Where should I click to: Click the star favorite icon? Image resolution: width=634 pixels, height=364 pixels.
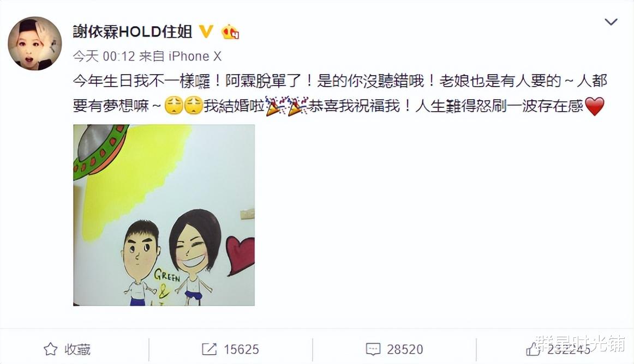point(51,349)
